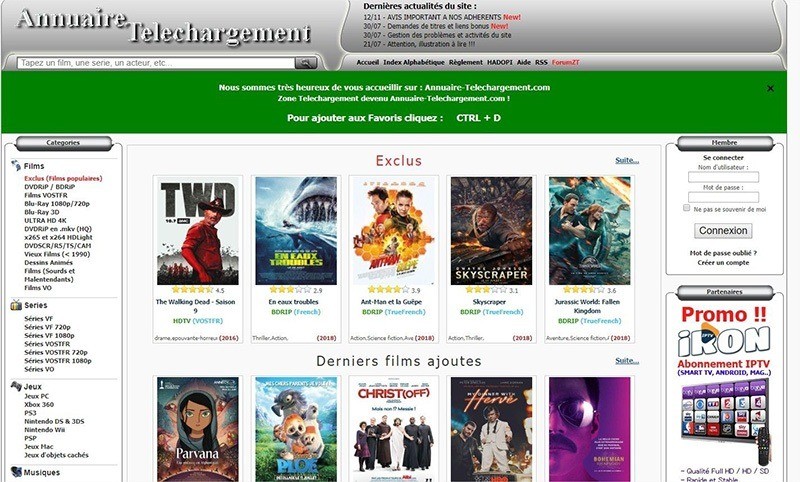Open Index Alphabétique menu item
This screenshot has height=482, width=800.
tap(414, 62)
